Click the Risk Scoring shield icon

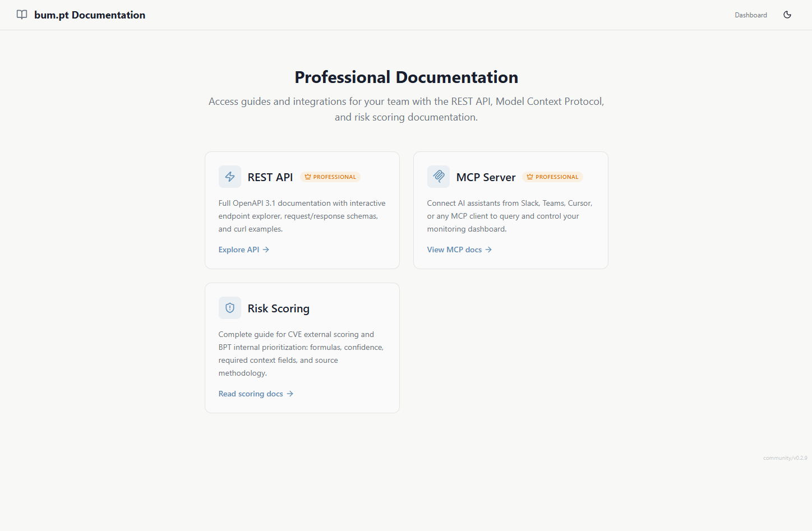[x=230, y=308]
